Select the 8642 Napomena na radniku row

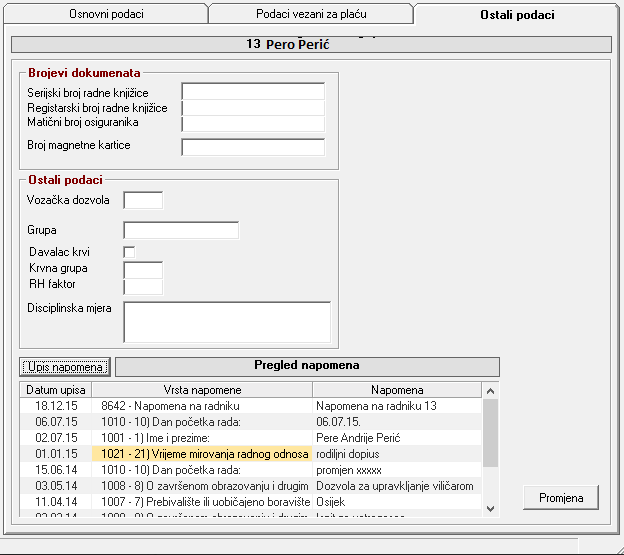[x=202, y=406]
